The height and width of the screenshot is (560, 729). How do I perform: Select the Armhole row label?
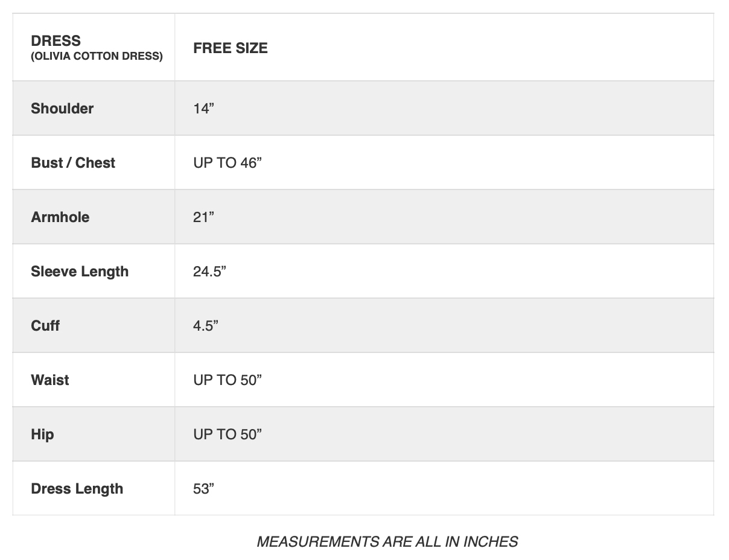[60, 217]
